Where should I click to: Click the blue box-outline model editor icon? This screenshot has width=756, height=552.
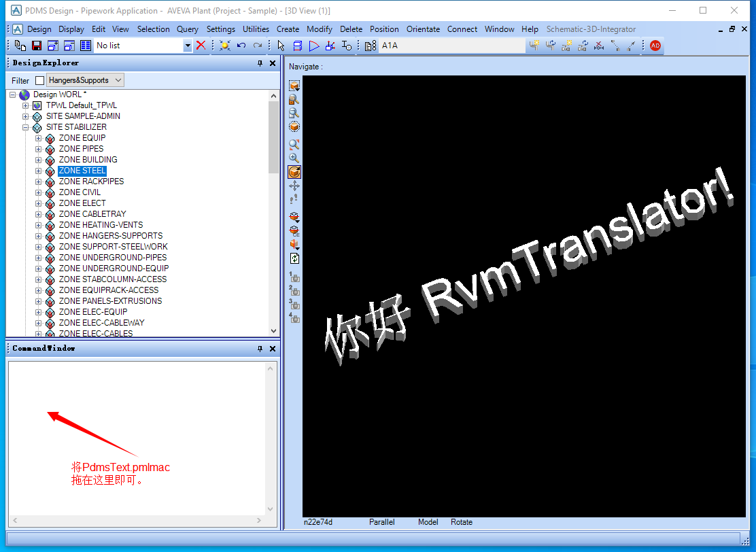click(298, 46)
